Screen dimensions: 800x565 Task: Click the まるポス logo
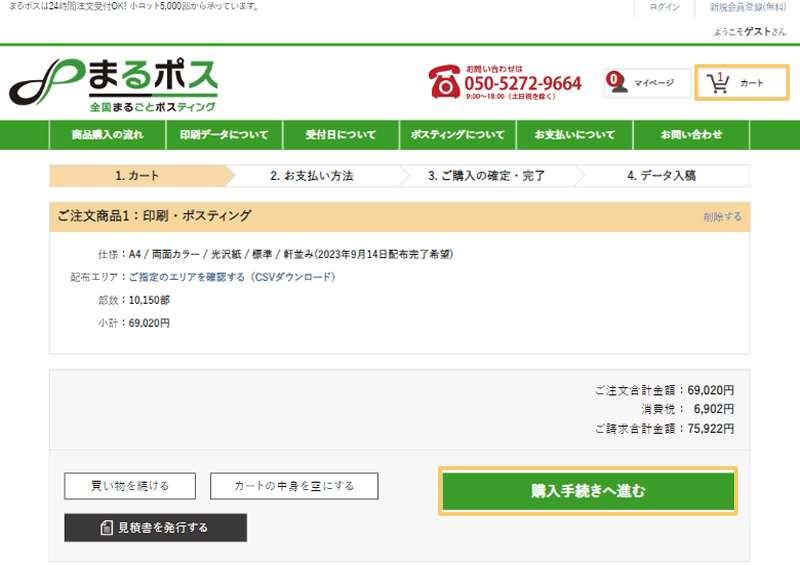[113, 82]
